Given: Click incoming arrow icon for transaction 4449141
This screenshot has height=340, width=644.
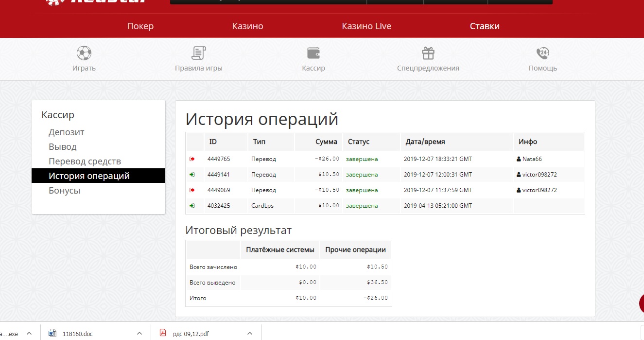Looking at the screenshot, I should [x=192, y=175].
